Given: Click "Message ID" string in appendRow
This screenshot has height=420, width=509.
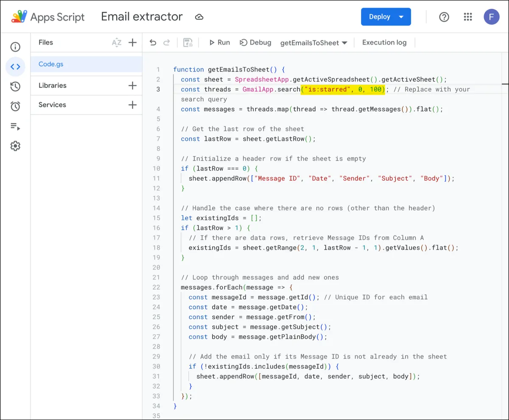Looking at the screenshot, I should (x=277, y=178).
